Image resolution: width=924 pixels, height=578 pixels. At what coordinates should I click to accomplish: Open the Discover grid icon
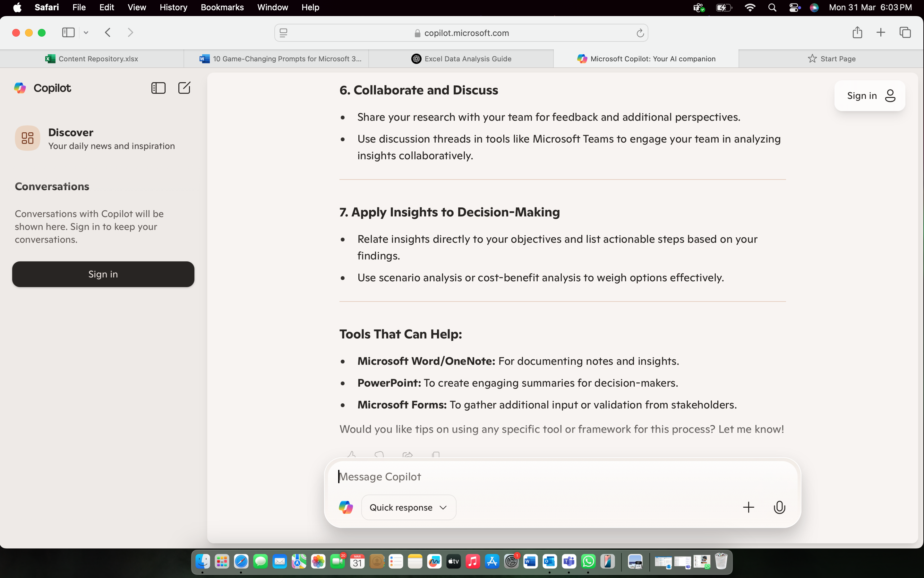28,138
